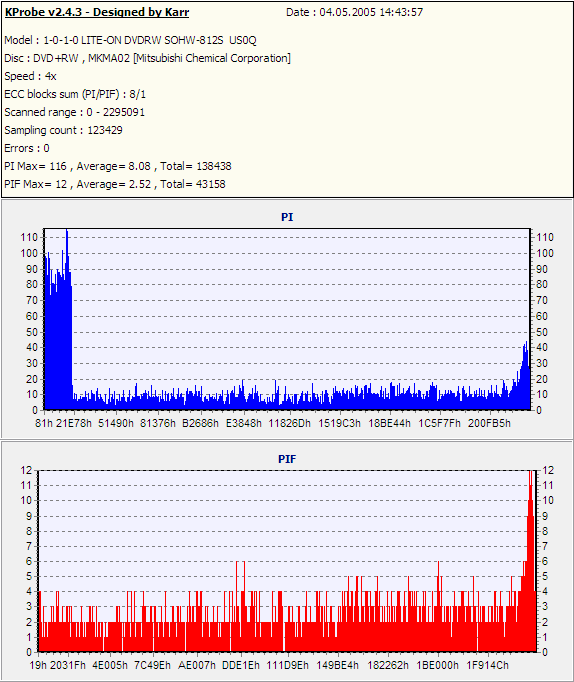Click the KProbe v2.4.3 title heading

97,12
